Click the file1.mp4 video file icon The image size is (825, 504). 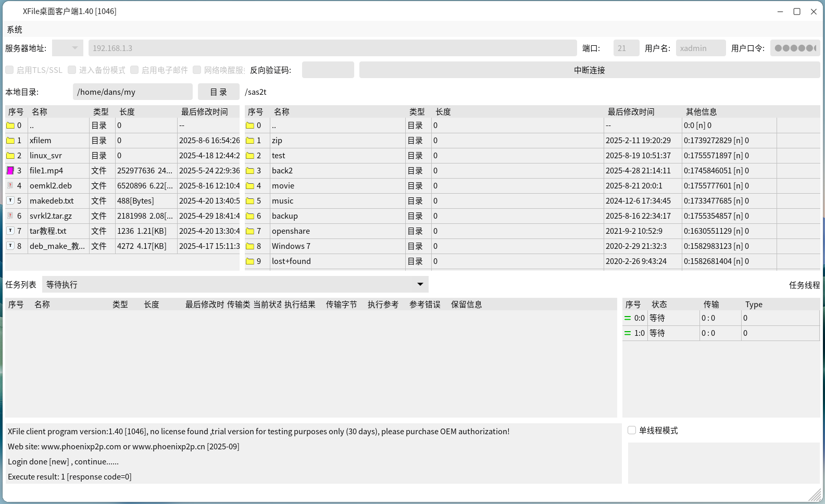click(10, 170)
